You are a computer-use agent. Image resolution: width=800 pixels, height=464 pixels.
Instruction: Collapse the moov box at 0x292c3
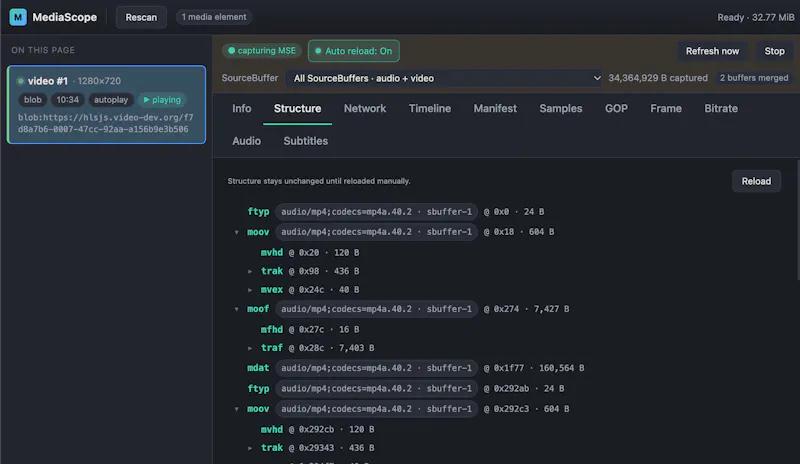[236, 409]
